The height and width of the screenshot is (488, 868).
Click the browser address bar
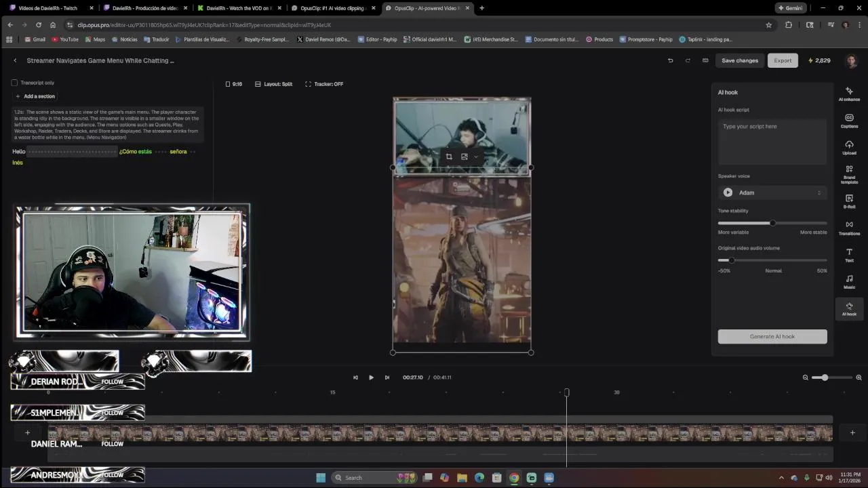click(x=414, y=25)
